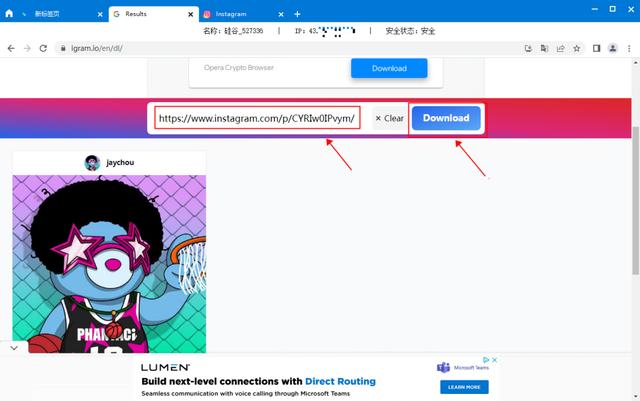
Task: Toggle the browser side panel icon
Action: [596, 48]
